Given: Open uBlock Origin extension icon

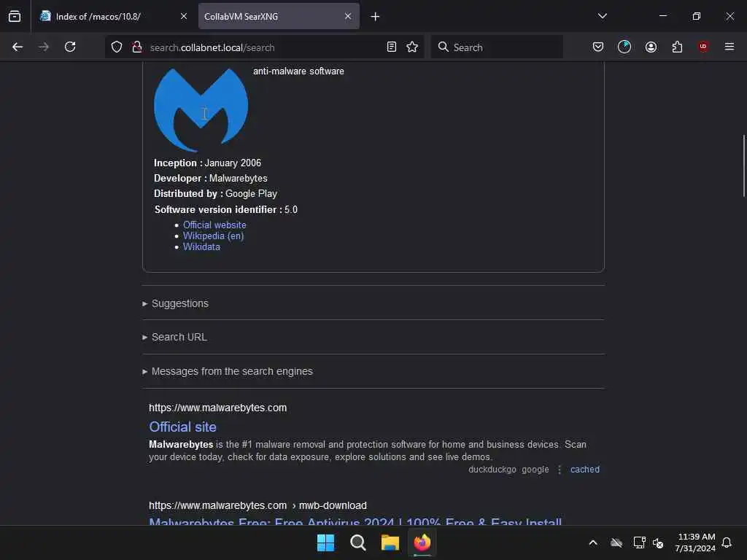Looking at the screenshot, I should coord(703,47).
